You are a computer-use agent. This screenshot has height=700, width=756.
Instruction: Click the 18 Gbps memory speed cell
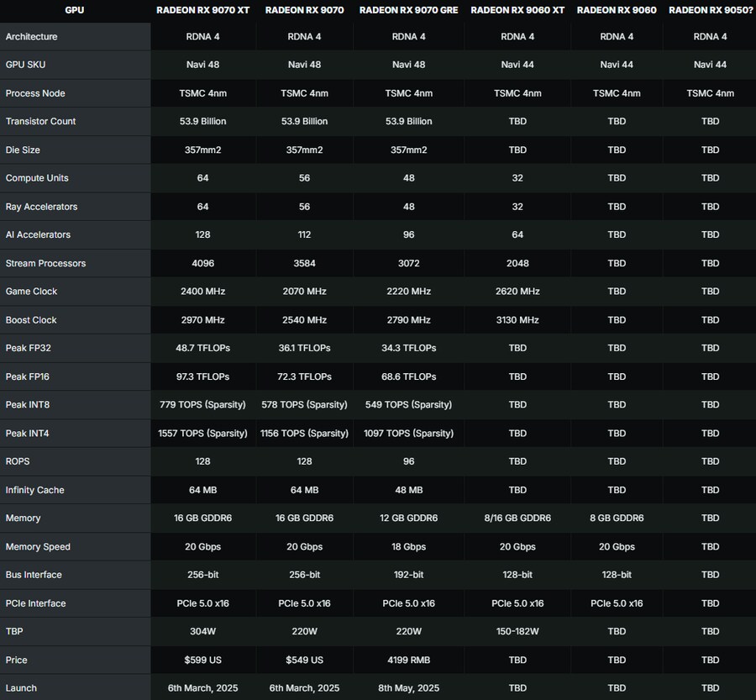point(408,546)
